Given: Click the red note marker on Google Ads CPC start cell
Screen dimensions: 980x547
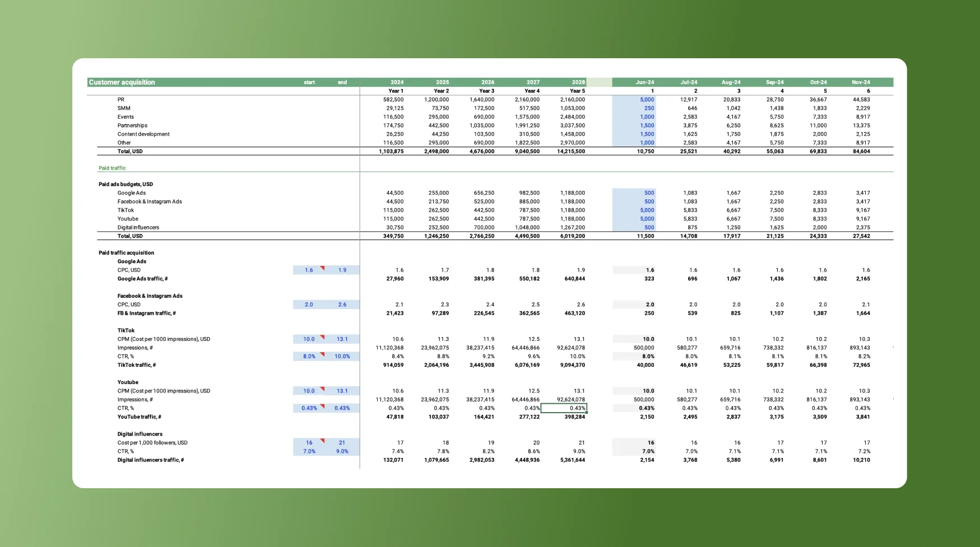Looking at the screenshot, I should pos(322,268).
